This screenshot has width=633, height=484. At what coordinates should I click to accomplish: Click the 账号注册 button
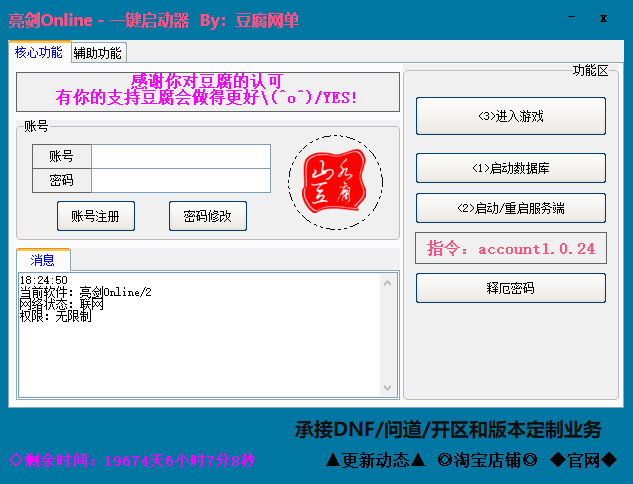tap(96, 216)
